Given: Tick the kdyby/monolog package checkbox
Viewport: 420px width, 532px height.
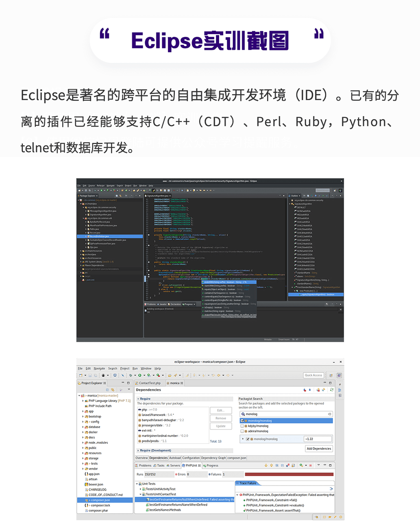Looking at the screenshot, I should tap(242, 426).
